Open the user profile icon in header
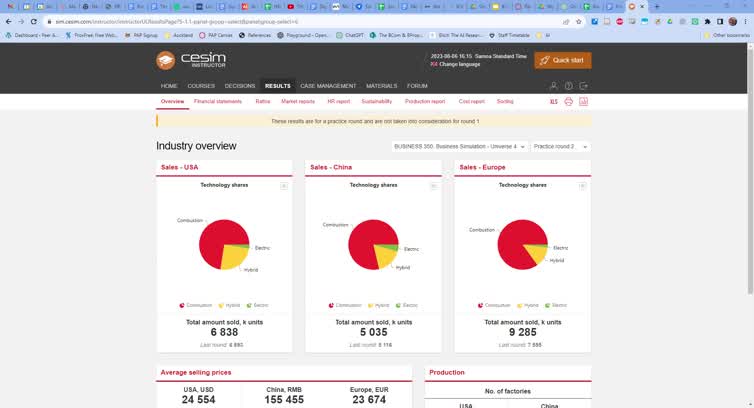Screen dimensions: 754x408 pyautogui.click(x=554, y=86)
